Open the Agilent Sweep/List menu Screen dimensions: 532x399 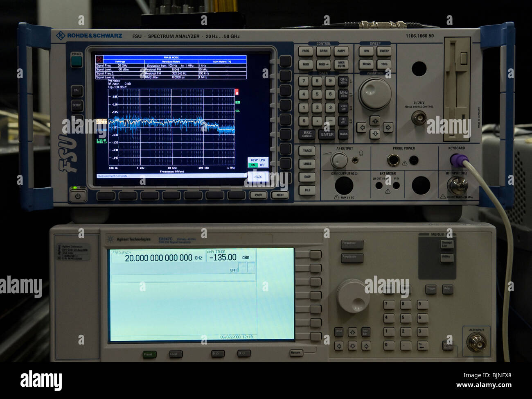[447, 244]
